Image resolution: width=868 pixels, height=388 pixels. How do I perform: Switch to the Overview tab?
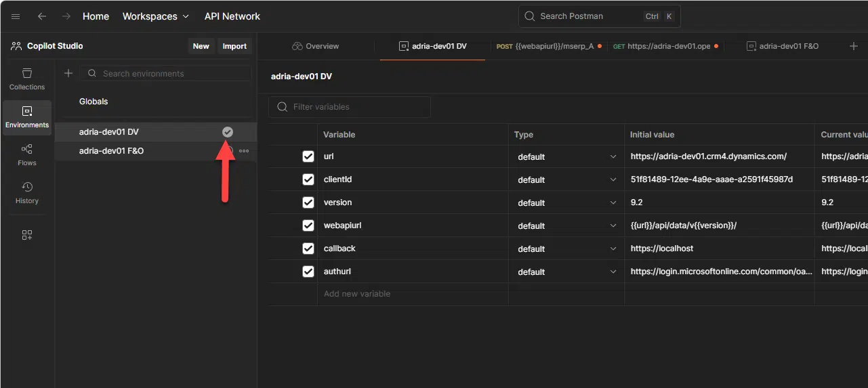click(316, 46)
